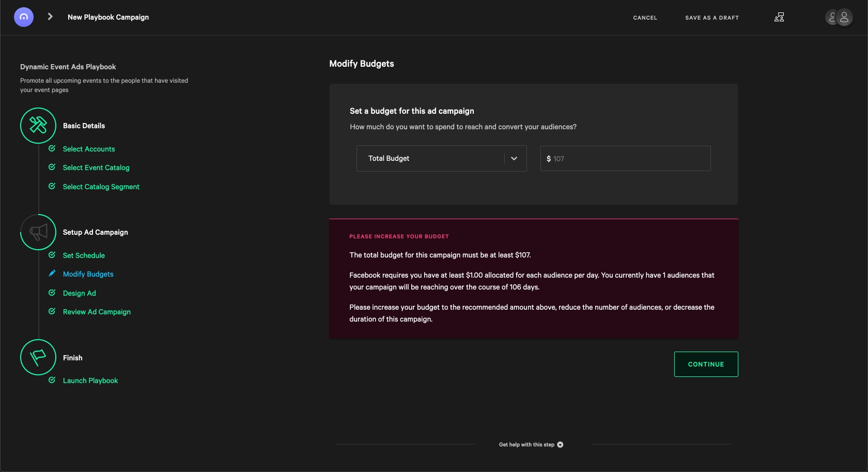Click check icon beside Set Schedule
This screenshot has width=868, height=472.
tap(52, 255)
